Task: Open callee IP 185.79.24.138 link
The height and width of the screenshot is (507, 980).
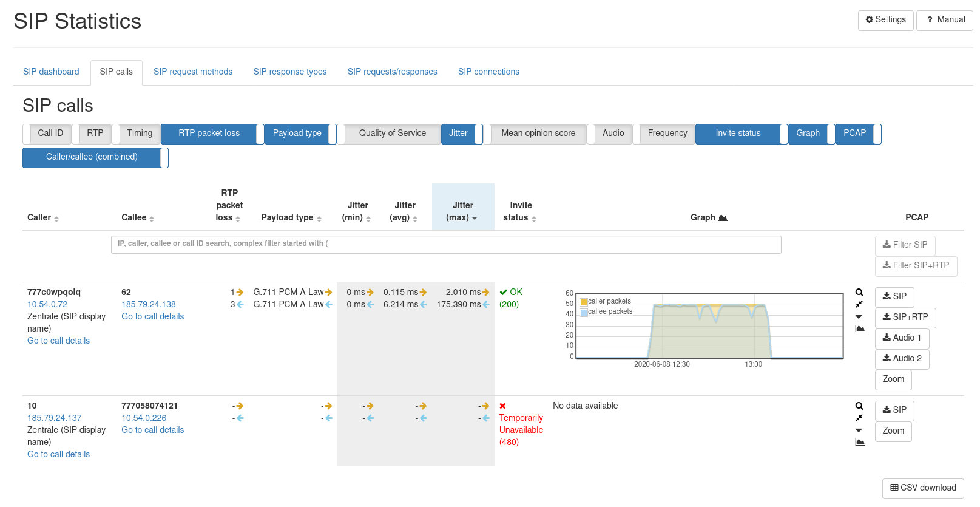Action: pyautogui.click(x=149, y=305)
